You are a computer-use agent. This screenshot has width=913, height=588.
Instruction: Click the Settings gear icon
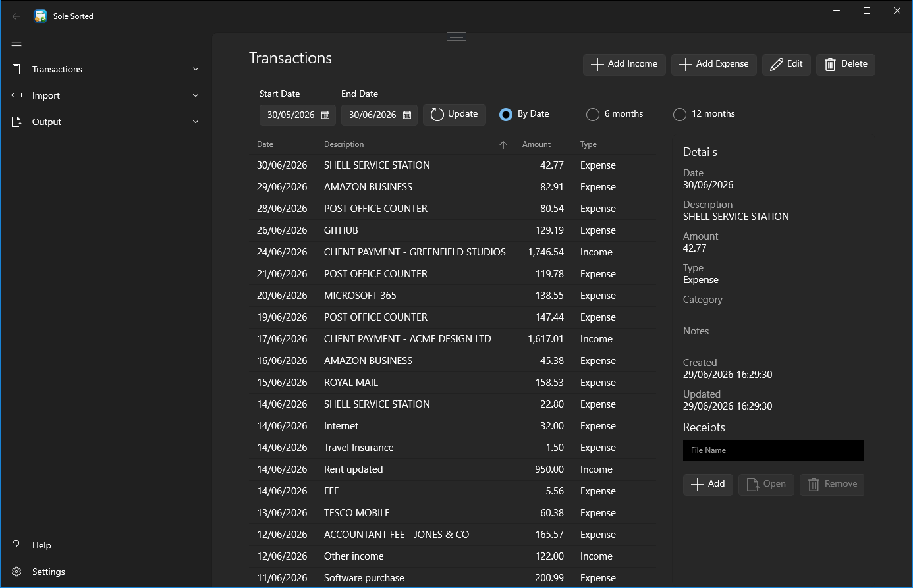point(17,572)
